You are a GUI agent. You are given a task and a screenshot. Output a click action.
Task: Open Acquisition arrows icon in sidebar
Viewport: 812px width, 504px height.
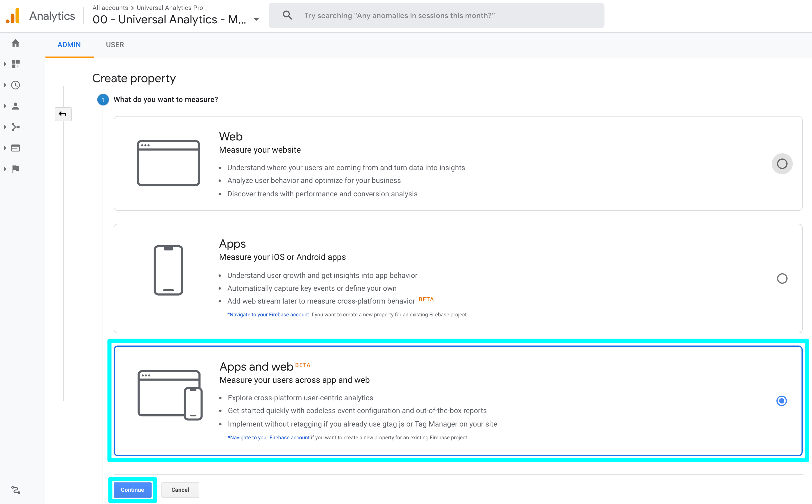[x=15, y=127]
